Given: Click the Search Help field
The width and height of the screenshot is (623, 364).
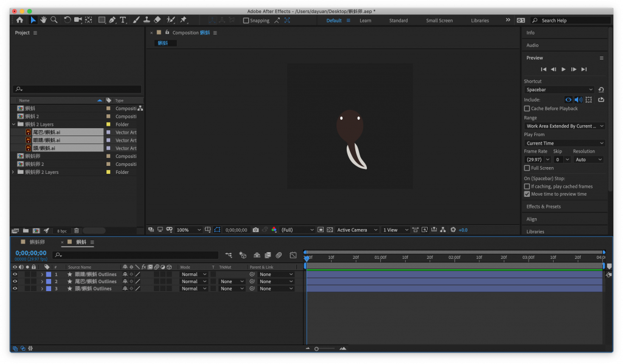Looking at the screenshot, I should click(x=569, y=21).
